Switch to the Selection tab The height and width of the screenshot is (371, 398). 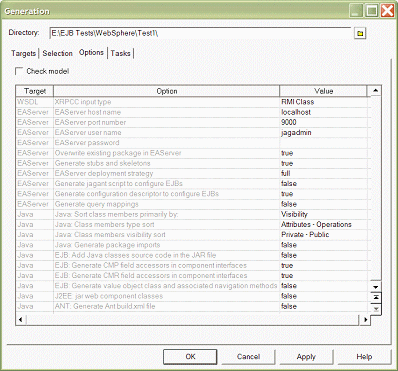tap(57, 53)
